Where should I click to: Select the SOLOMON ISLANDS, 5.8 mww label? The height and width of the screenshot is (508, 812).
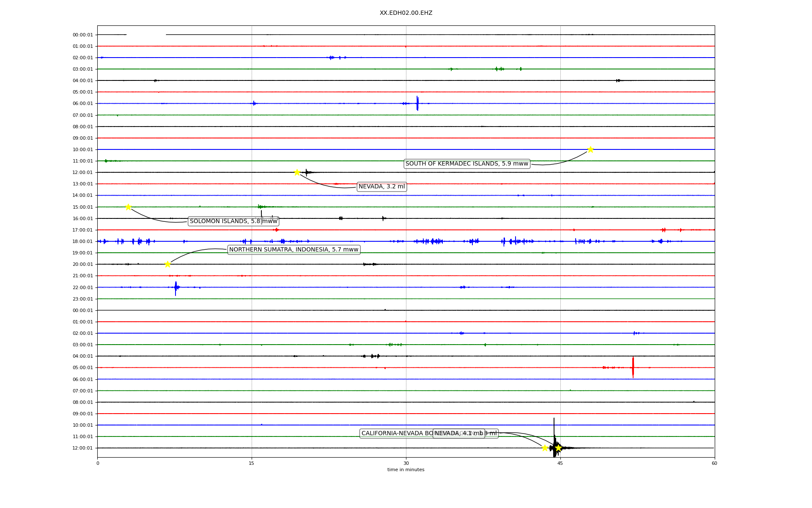(233, 221)
